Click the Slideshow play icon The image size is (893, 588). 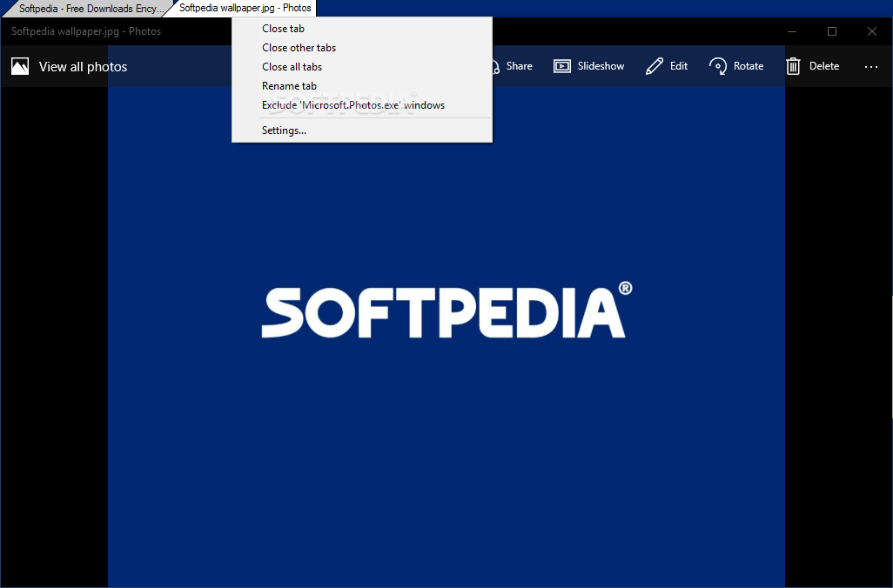[x=562, y=66]
